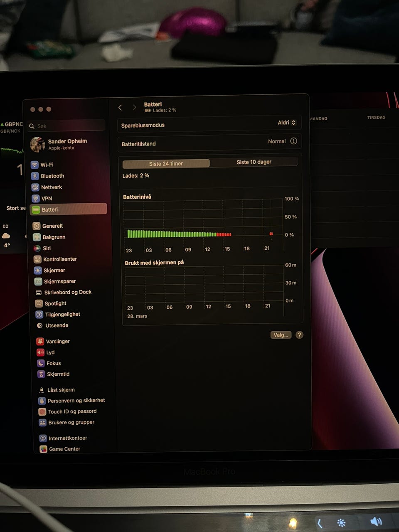
Task: Click the help question mark button
Action: click(x=299, y=335)
